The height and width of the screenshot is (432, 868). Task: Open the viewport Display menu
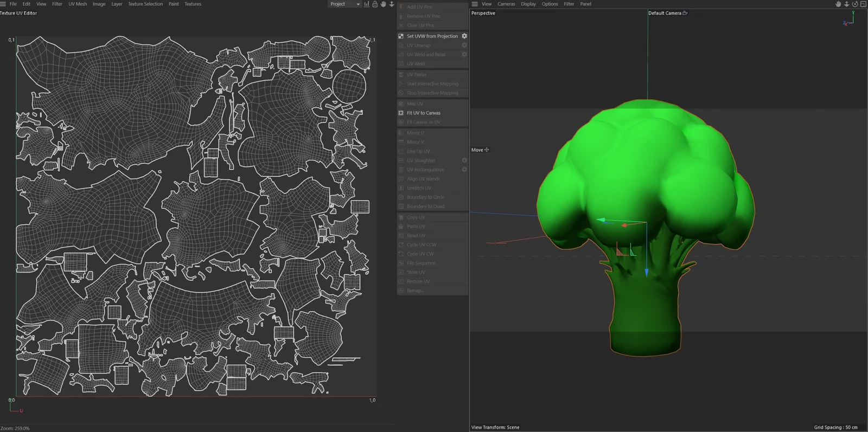click(x=528, y=4)
